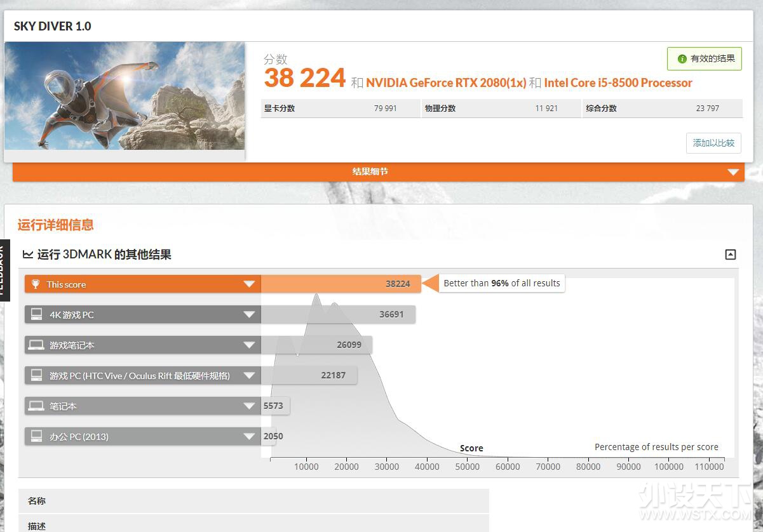Select the This score label

(x=66, y=284)
